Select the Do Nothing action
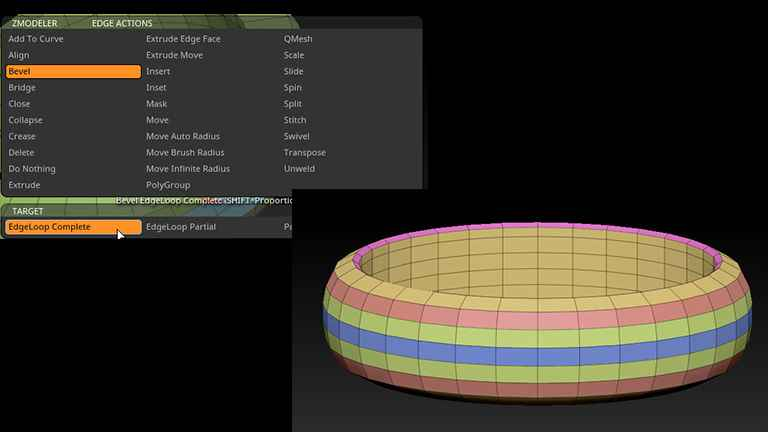 32,168
